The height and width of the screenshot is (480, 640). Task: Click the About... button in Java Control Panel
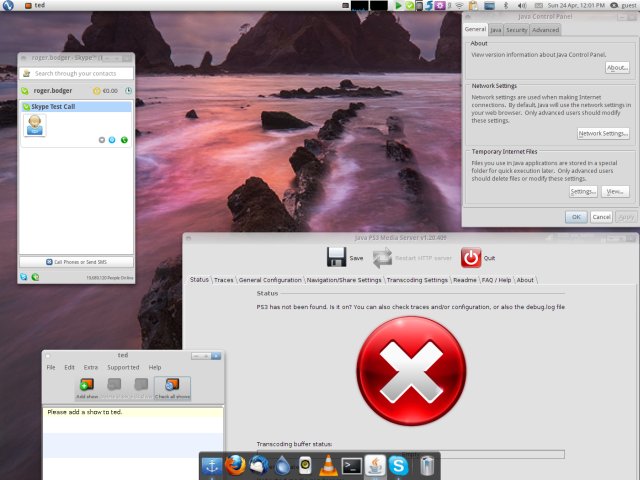point(617,68)
